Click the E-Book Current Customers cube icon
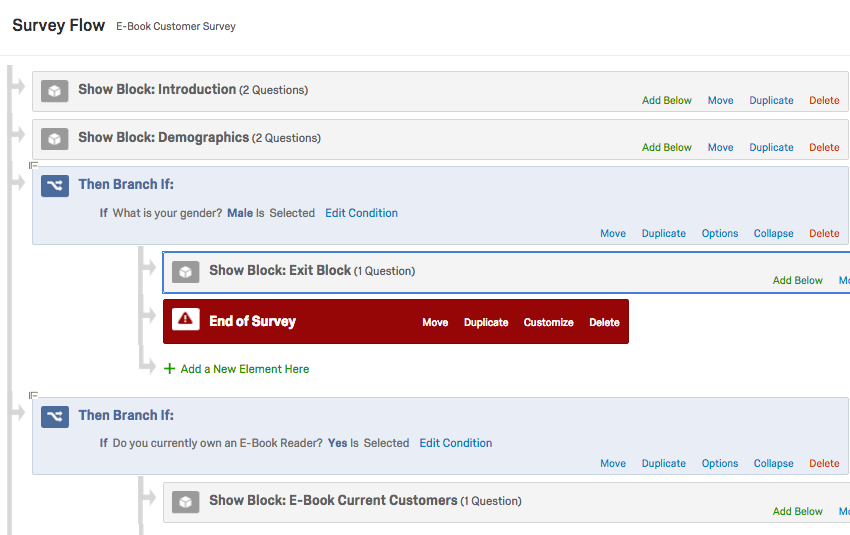The image size is (850, 535). tap(185, 501)
